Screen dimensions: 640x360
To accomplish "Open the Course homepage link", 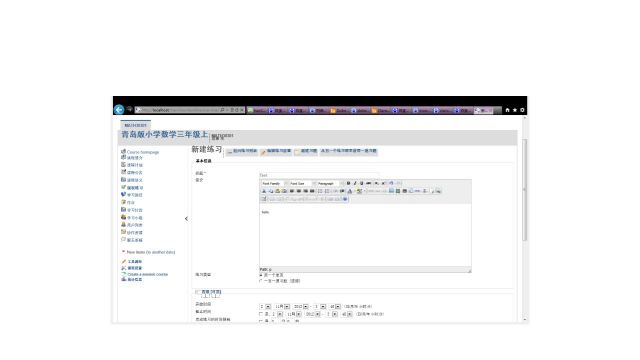I will (x=142, y=152).
